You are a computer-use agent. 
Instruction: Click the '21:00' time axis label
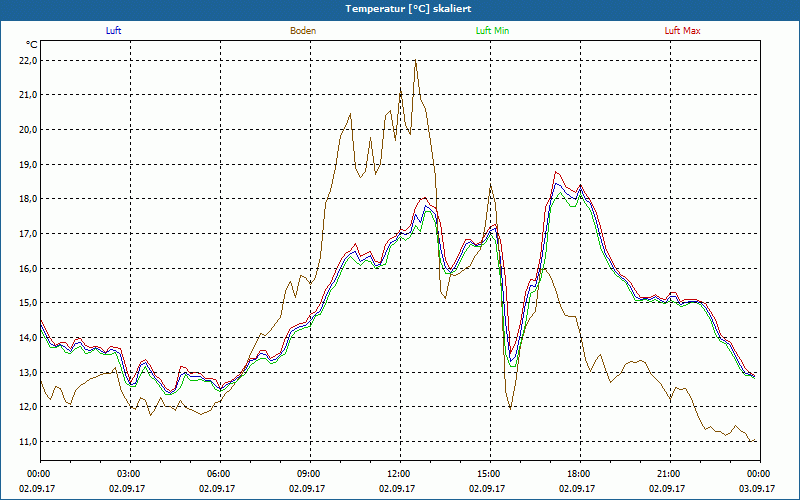coord(670,473)
